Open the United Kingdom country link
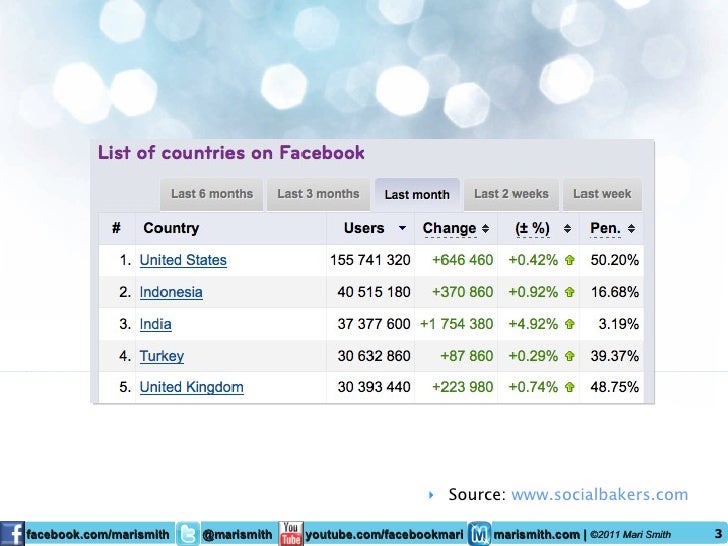 pyautogui.click(x=191, y=388)
